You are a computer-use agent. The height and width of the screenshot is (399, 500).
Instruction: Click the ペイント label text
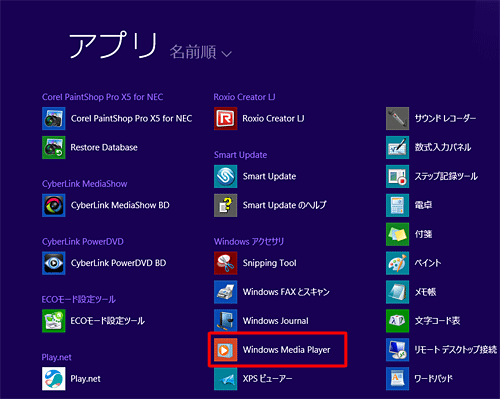pyautogui.click(x=428, y=263)
